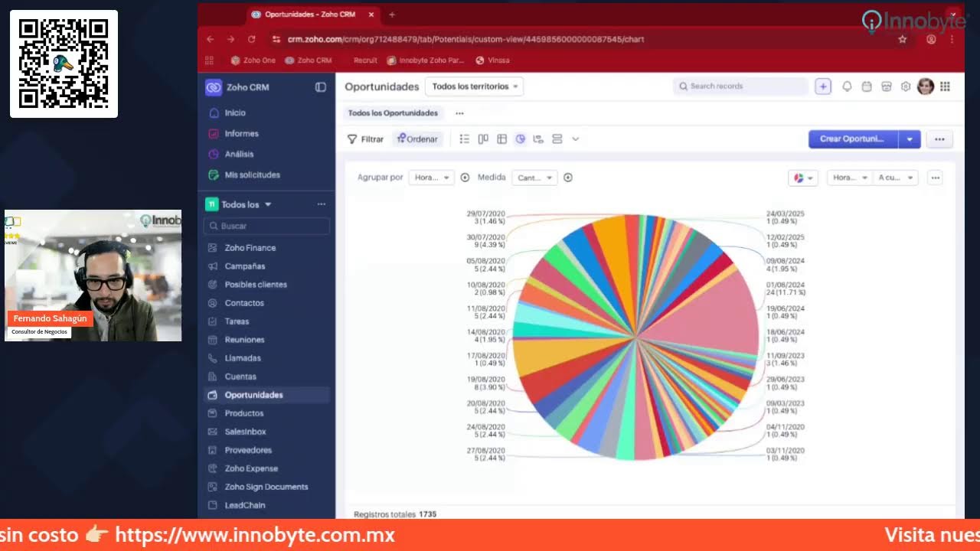980x551 pixels.
Task: Switch to the Oportunidades - Zoho CRM browser tab
Action: point(309,15)
